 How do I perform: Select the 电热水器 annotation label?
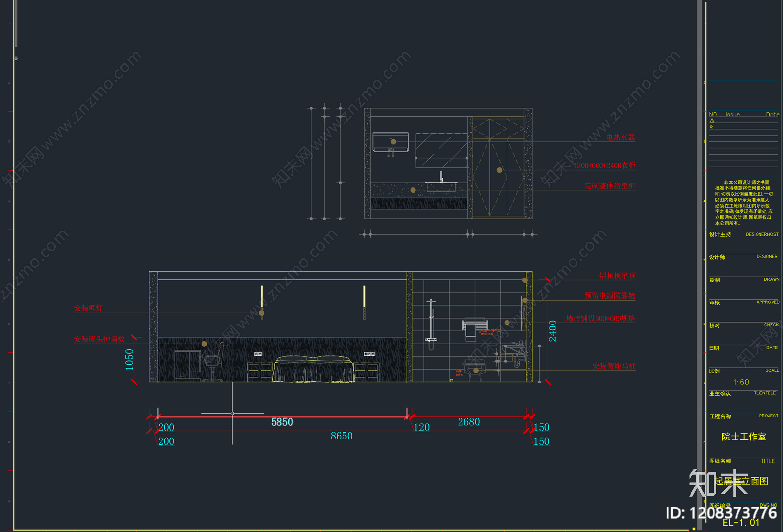coord(620,138)
